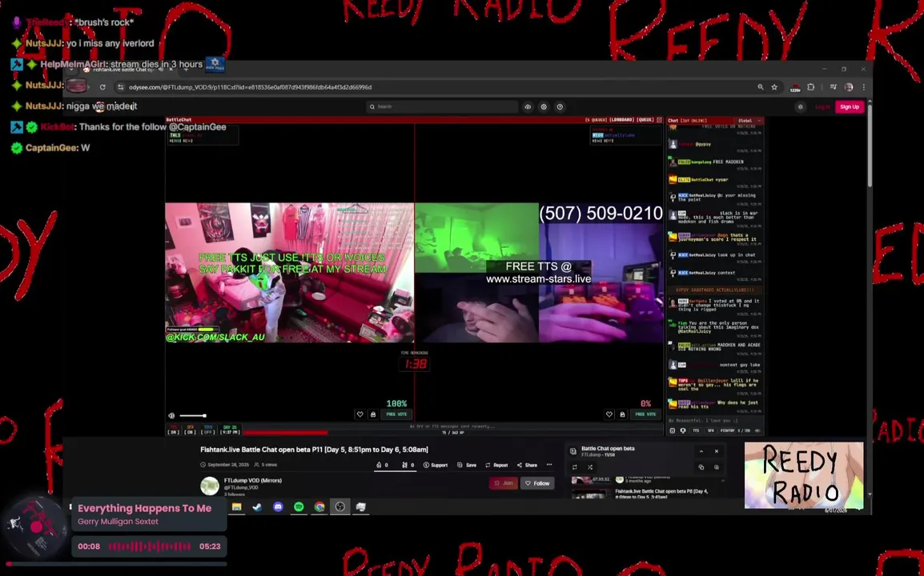Viewport: 924px width, 576px height.
Task: Close the BattleChat panel with the X icon
Action: (660, 119)
